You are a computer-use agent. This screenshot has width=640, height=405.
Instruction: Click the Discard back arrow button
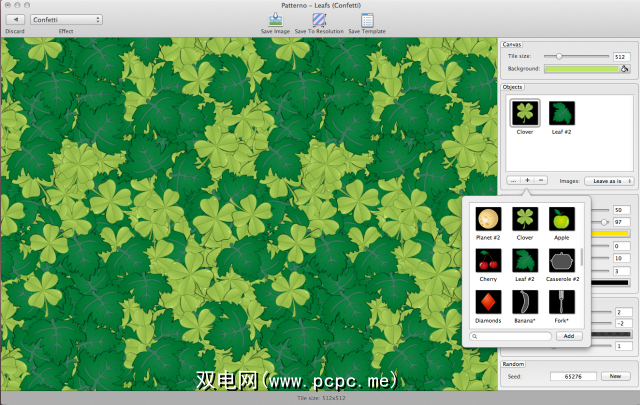tap(15, 19)
